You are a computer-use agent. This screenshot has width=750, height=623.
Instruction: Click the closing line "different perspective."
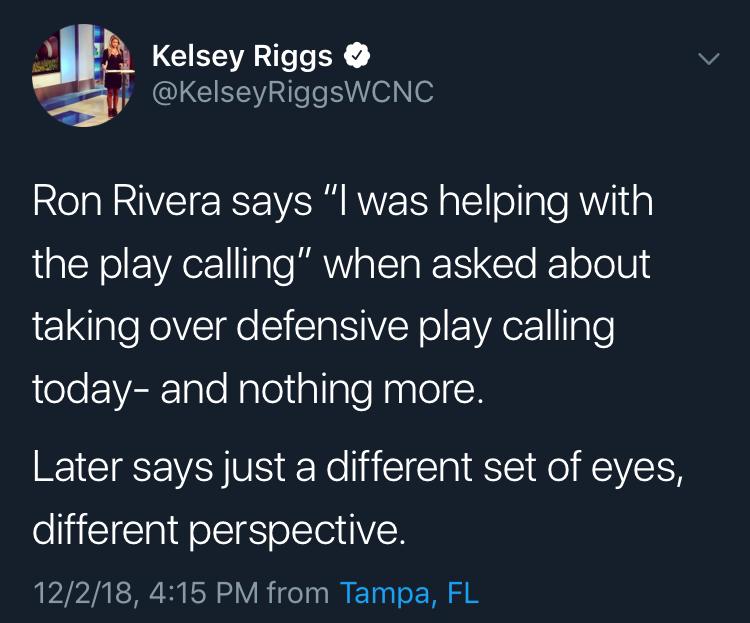[219, 530]
